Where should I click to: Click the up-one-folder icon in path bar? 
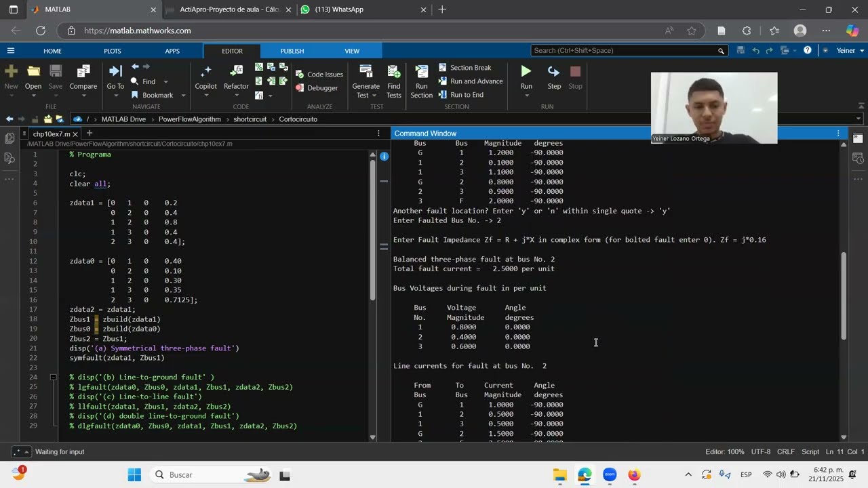tap(36, 119)
